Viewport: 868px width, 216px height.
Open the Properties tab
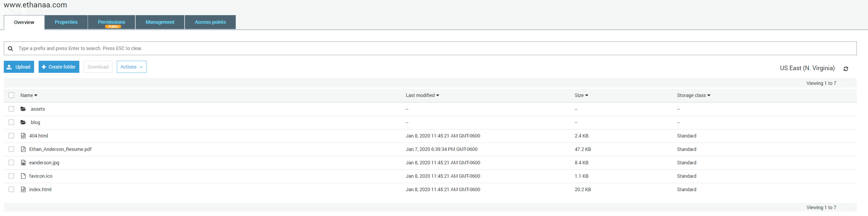(66, 22)
